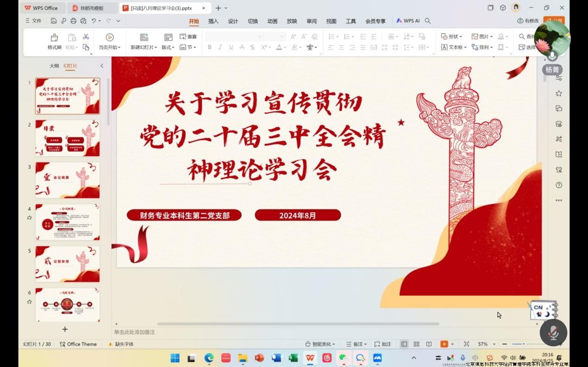The width and height of the screenshot is (588, 367).
Task: Select the Format Painter (格式刷) tool
Action: [54, 41]
